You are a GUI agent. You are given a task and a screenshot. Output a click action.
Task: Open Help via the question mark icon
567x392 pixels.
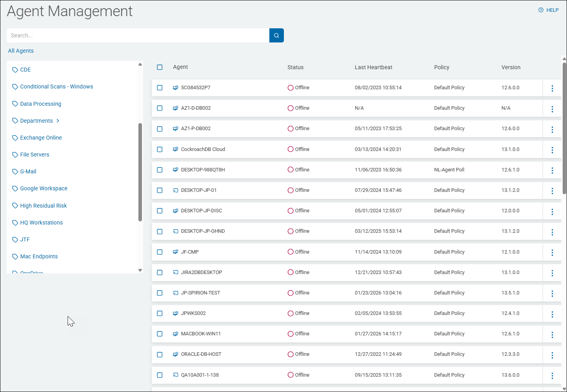tap(541, 10)
